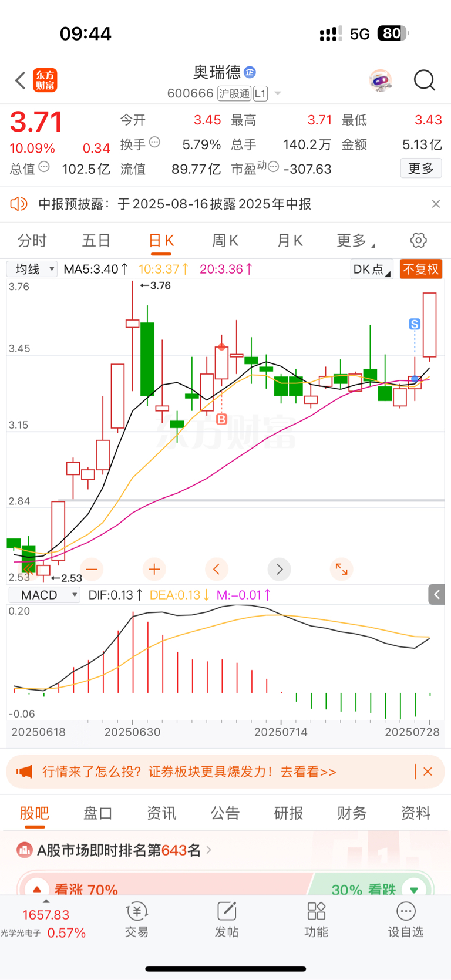The height and width of the screenshot is (980, 451).
Task: Tap the back arrow icon
Action: pyautogui.click(x=21, y=80)
